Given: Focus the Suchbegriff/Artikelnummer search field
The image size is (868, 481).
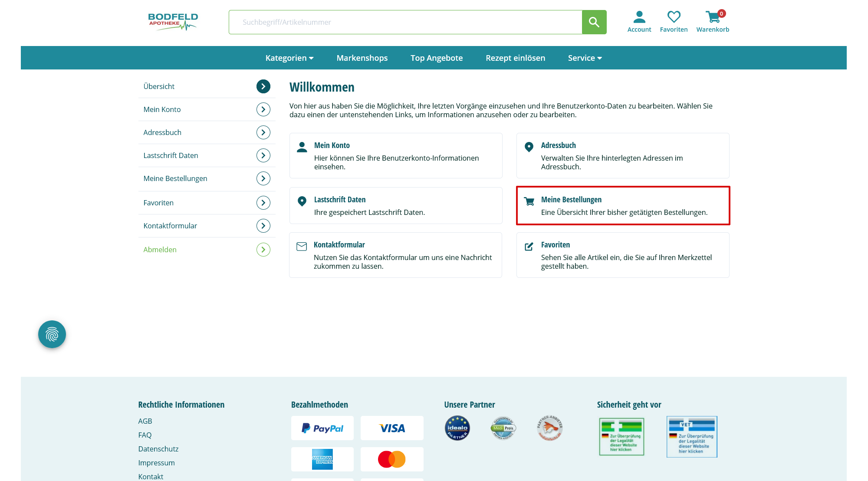Looking at the screenshot, I should pyautogui.click(x=405, y=22).
